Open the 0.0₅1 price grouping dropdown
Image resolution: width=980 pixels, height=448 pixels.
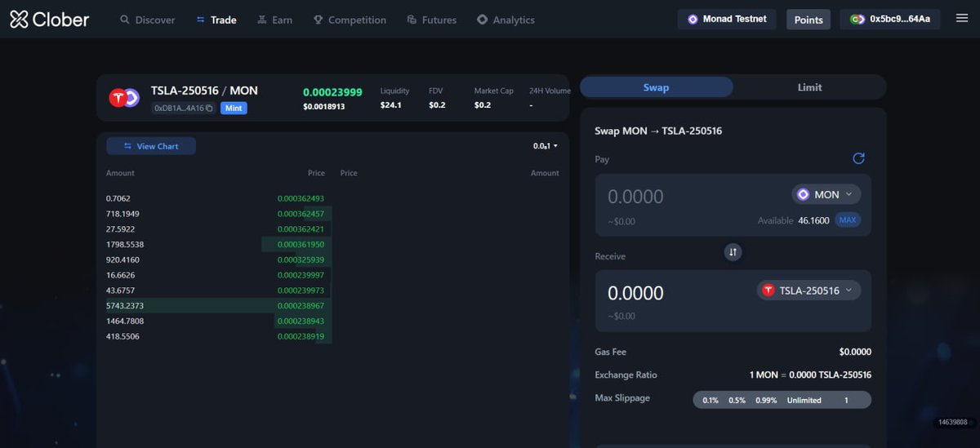[546, 146]
